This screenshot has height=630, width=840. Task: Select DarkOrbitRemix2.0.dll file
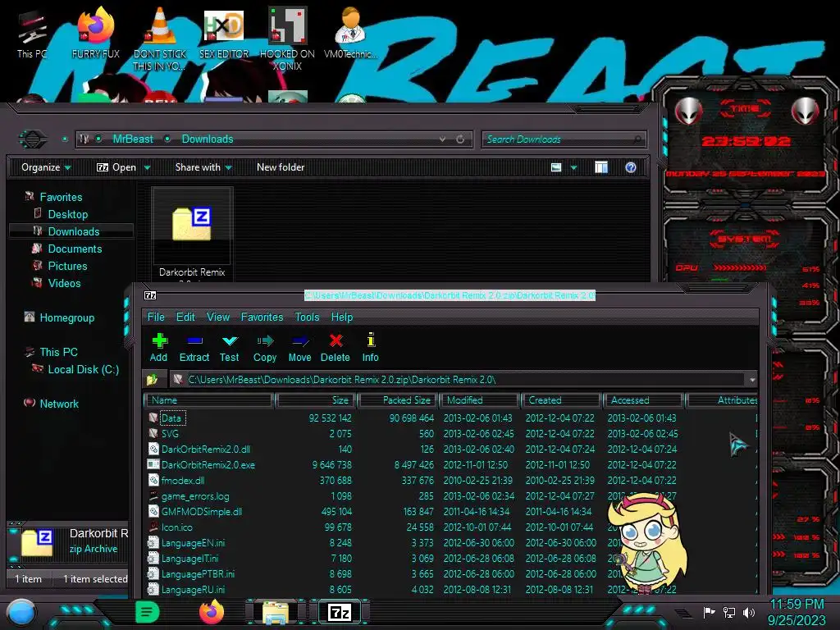pos(206,449)
